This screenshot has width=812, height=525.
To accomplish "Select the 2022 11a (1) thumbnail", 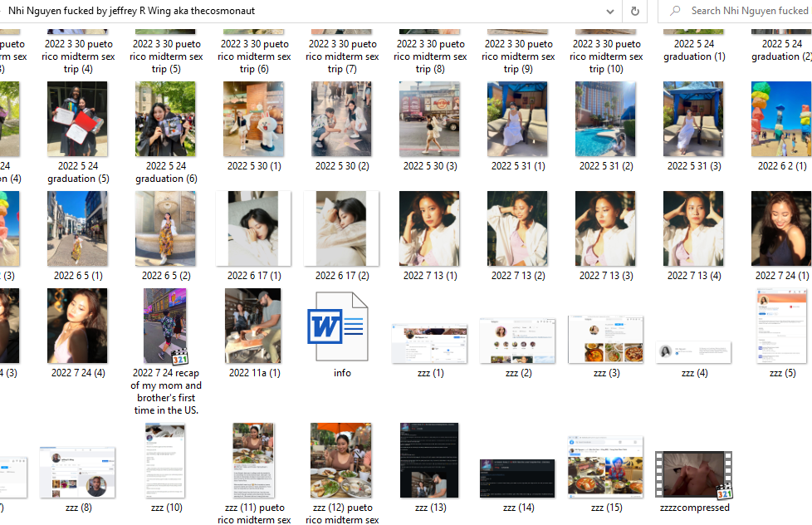I will (252, 326).
